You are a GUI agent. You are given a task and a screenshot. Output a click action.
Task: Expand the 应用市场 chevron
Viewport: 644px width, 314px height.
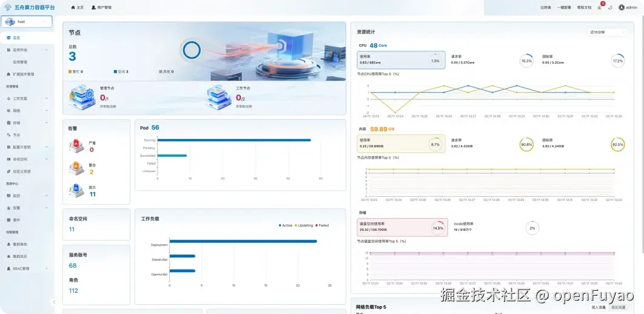(x=47, y=50)
